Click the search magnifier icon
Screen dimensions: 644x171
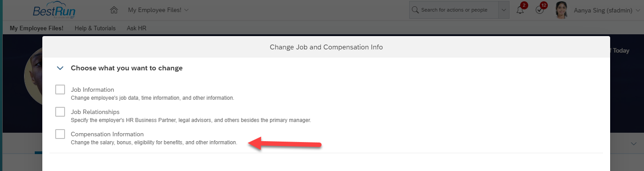[x=415, y=10]
